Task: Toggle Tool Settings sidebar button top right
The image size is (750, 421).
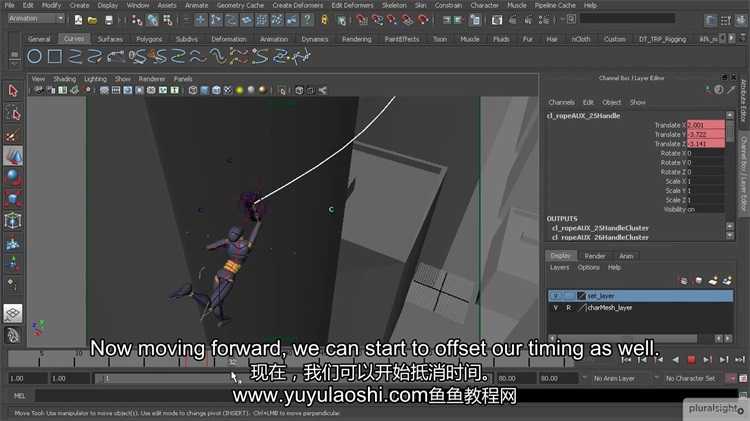Action: [x=727, y=20]
